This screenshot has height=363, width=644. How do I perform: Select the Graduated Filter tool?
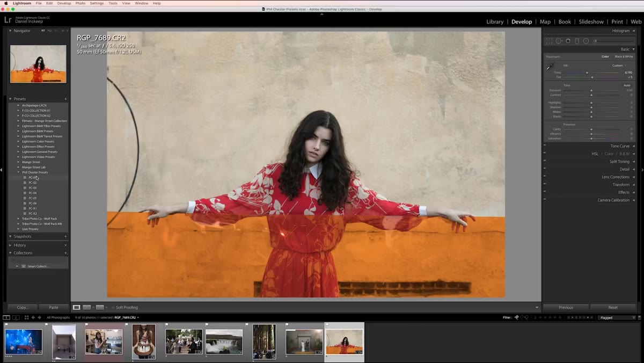point(577,41)
